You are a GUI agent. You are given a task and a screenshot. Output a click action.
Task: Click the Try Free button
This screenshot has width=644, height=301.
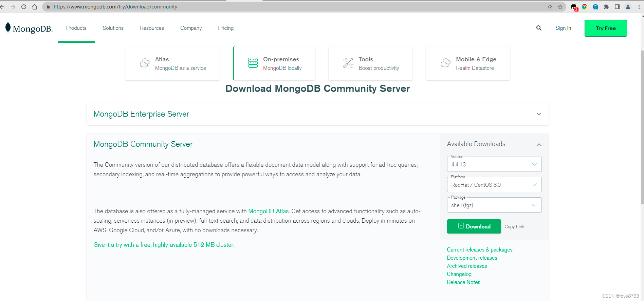pos(606,28)
